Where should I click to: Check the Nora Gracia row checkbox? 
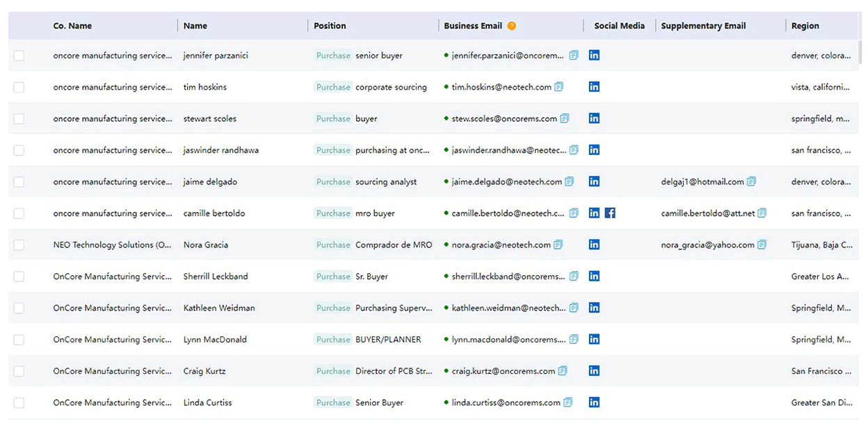point(19,245)
